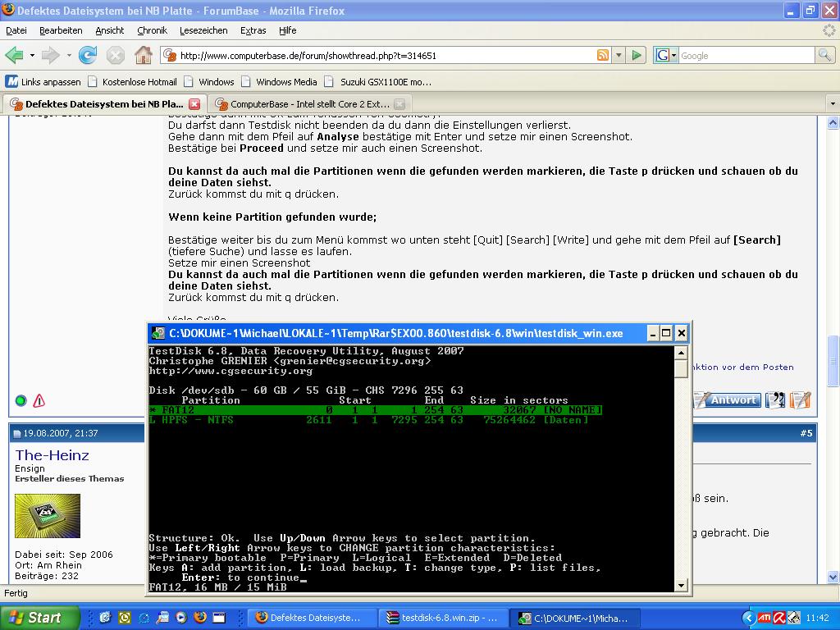Click the TestDisk console scrollbar down arrow
The image size is (840, 630).
pyautogui.click(x=681, y=586)
